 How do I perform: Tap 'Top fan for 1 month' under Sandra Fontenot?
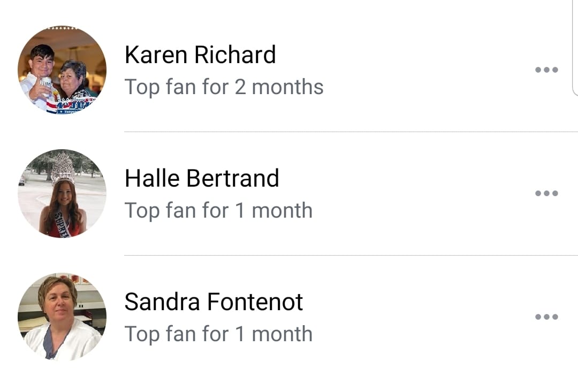point(218,334)
